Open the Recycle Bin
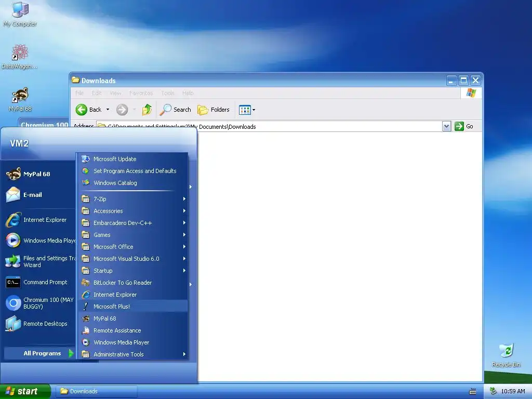 [506, 355]
